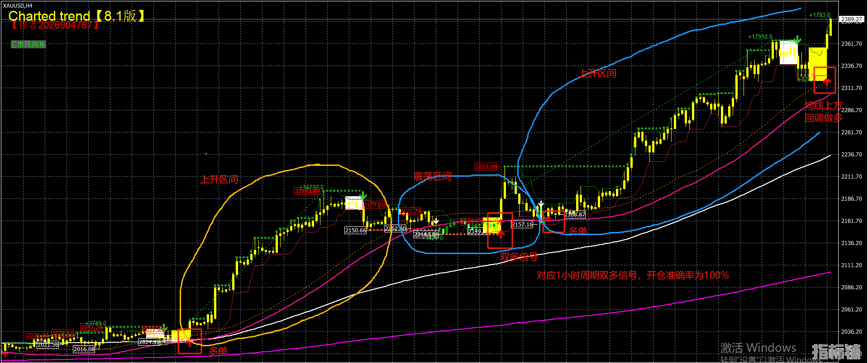The width and height of the screenshot is (868, 363).
Task: Select the white 2021.56 price tag
Action: pyautogui.click(x=48, y=345)
